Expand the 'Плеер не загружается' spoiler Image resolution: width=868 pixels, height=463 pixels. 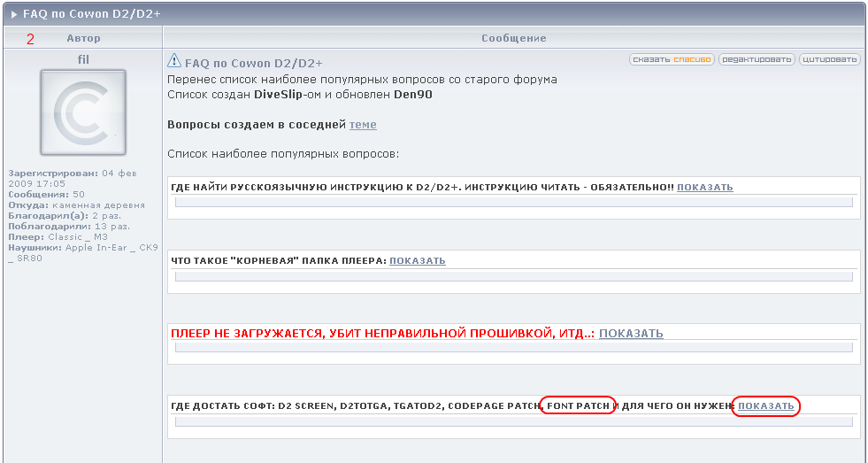[631, 334]
